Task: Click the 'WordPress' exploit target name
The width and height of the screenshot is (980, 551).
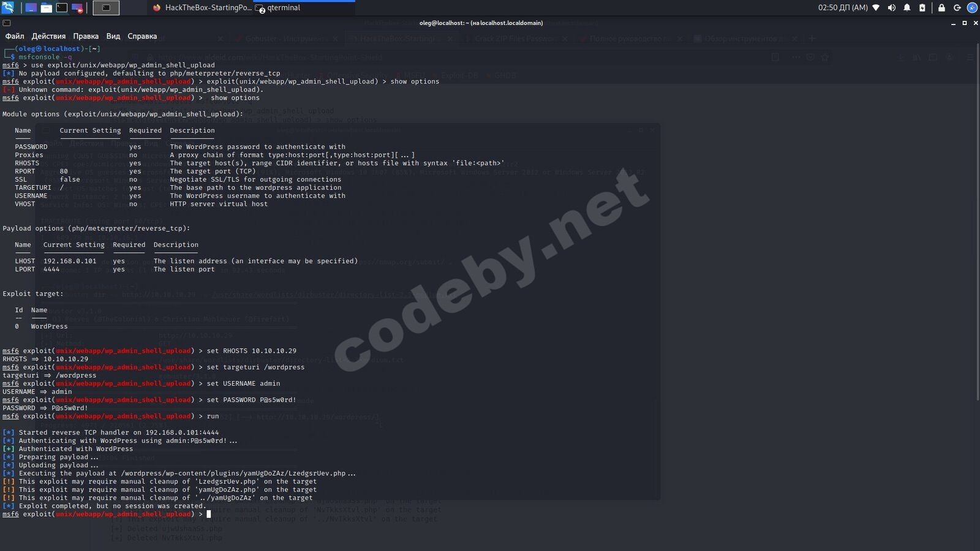Action: [50, 326]
